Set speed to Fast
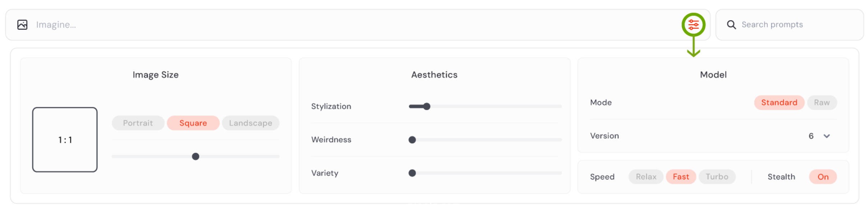 [x=681, y=177]
